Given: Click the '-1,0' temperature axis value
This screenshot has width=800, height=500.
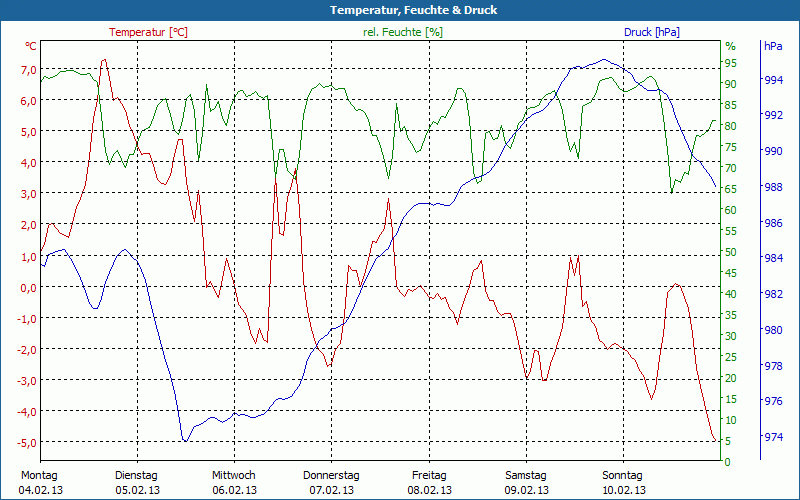Looking at the screenshot, I should 27,318.
